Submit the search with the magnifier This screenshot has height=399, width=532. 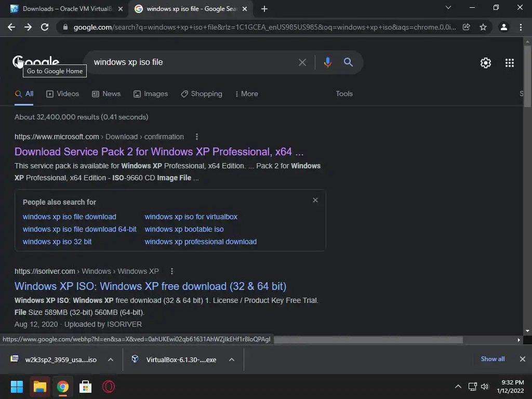[348, 62]
